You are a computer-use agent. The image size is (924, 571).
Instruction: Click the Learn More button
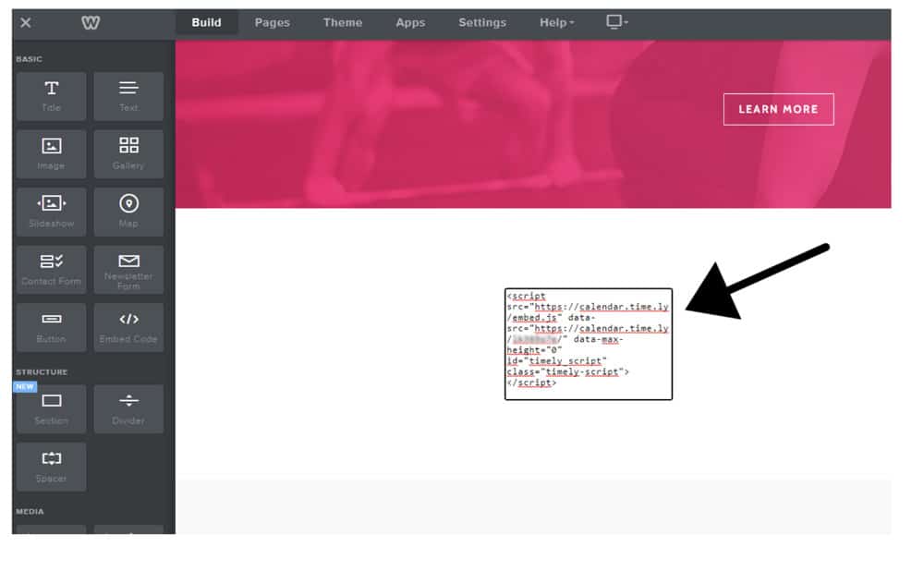tap(778, 108)
